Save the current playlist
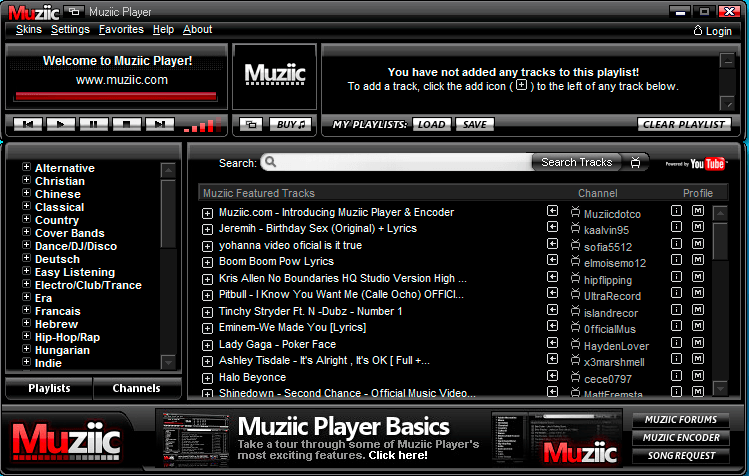The image size is (749, 476). pyautogui.click(x=474, y=124)
